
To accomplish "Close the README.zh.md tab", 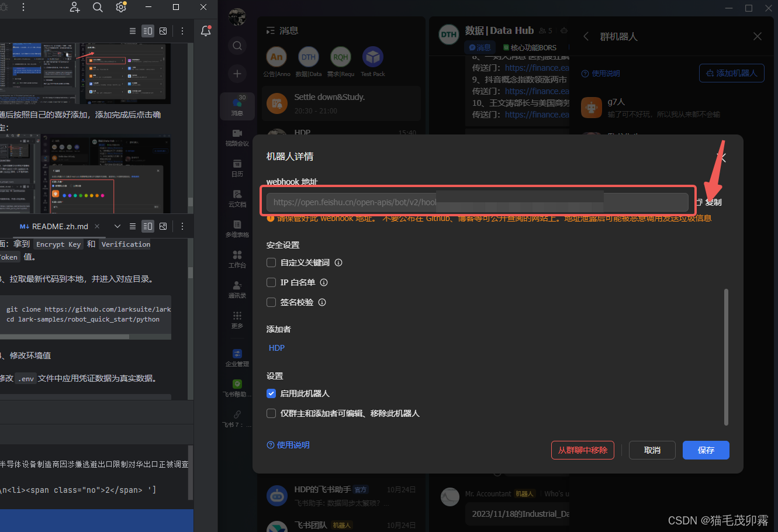I will click(x=97, y=226).
